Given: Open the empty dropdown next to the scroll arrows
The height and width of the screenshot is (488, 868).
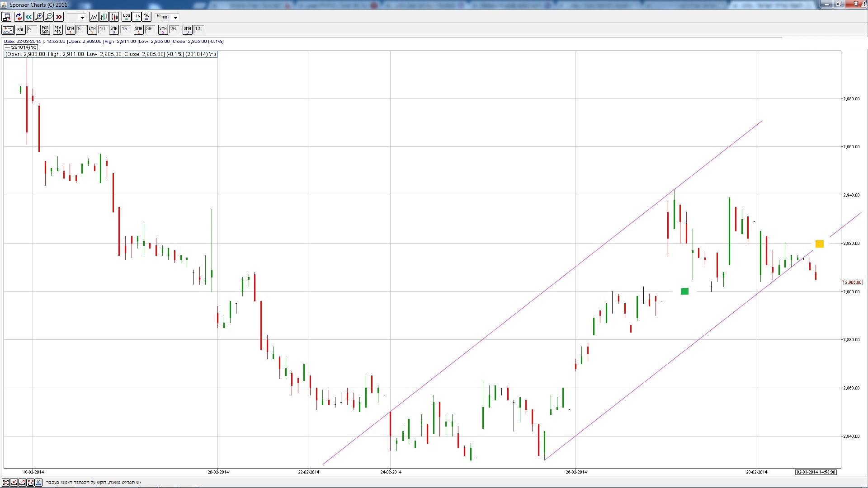Looking at the screenshot, I should click(82, 18).
